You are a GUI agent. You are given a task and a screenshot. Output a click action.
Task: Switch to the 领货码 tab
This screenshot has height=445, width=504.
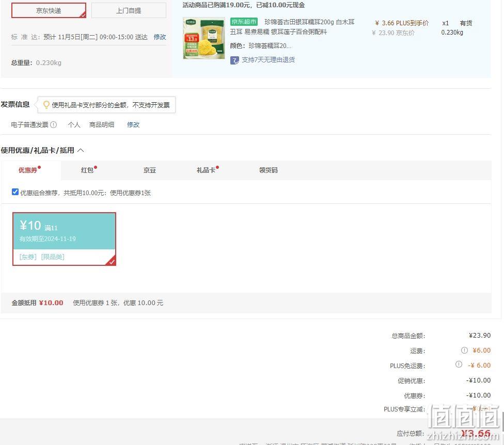click(x=269, y=170)
